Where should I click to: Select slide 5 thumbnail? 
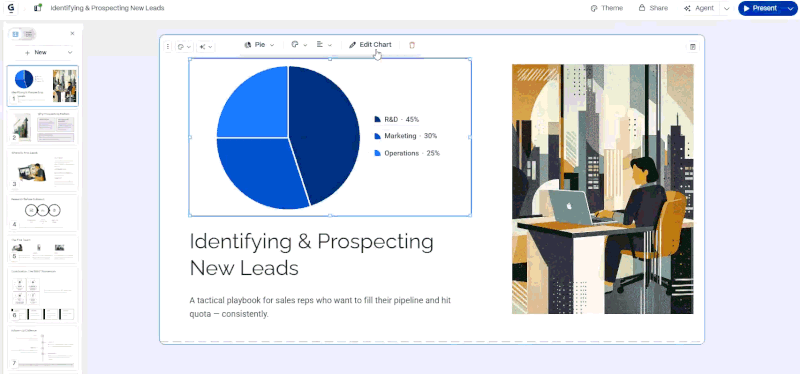coord(43,249)
